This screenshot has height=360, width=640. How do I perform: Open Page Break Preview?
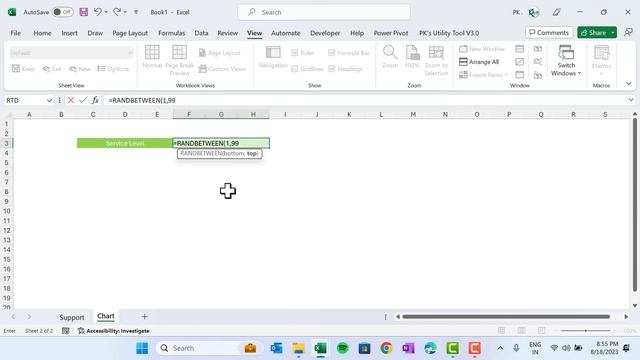[179, 60]
